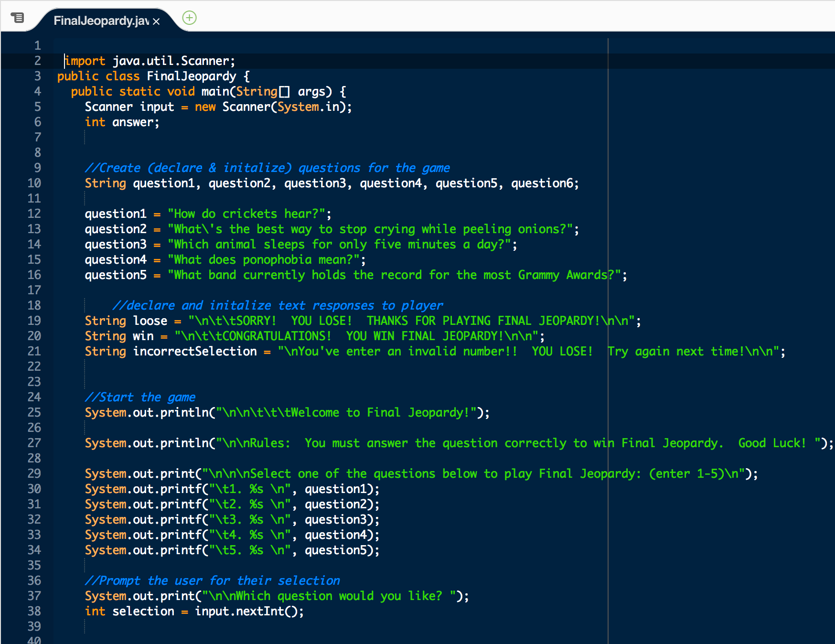Image resolution: width=835 pixels, height=644 pixels.
Task: Click variable 'incorrectSelection'
Action: (x=195, y=352)
